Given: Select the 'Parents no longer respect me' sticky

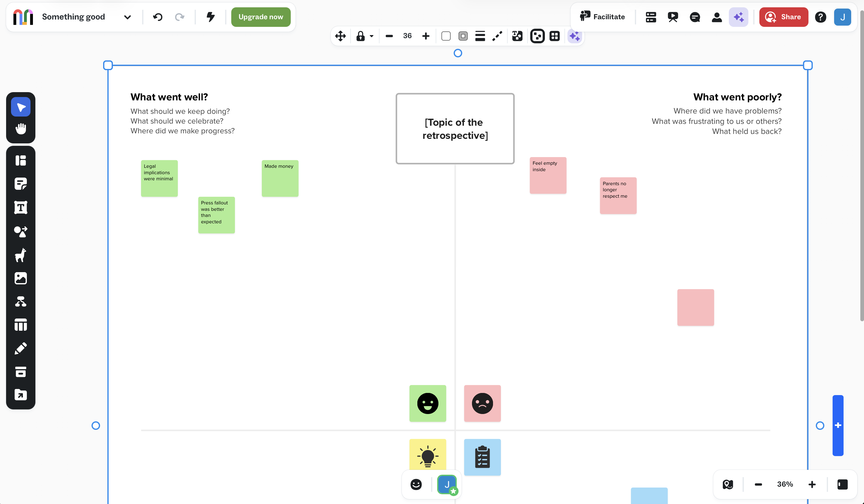Looking at the screenshot, I should pyautogui.click(x=618, y=196).
